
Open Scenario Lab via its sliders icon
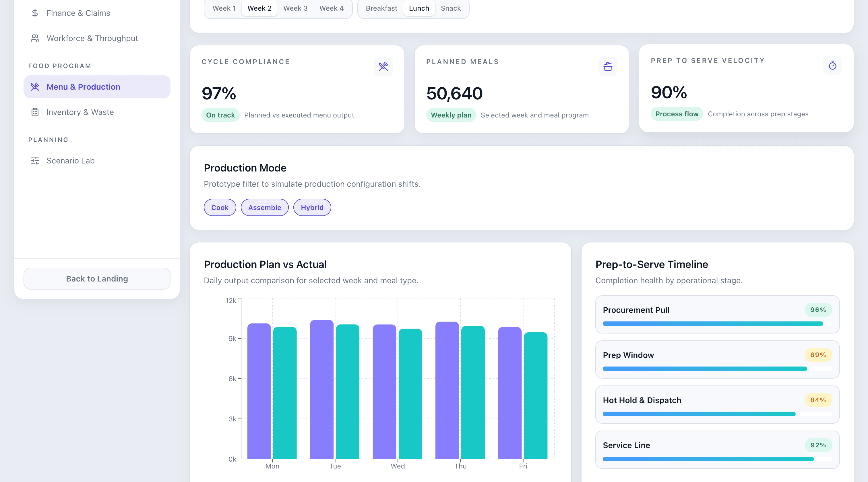pyautogui.click(x=35, y=161)
